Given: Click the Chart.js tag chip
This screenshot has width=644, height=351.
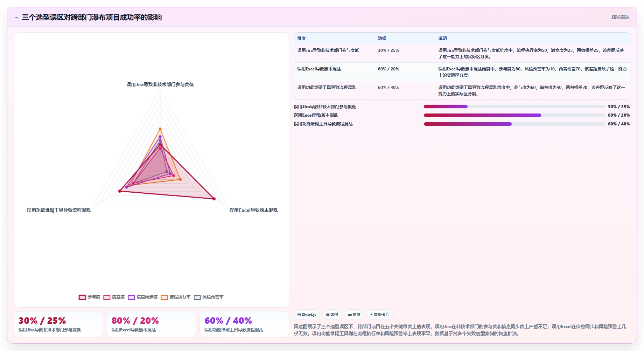Looking at the screenshot, I should 307,315.
